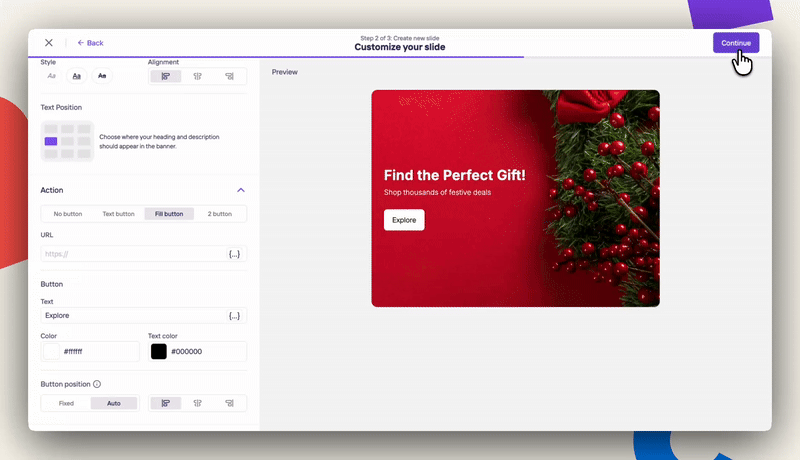Screen dimensions: 800x460
Task: Switch to the No button option
Action: click(68, 214)
